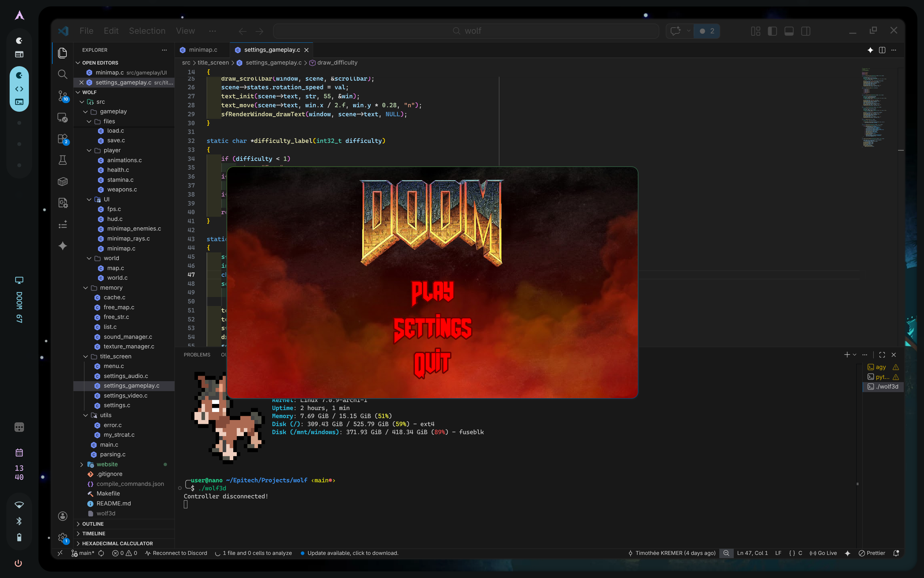Collapse the gameplay folder
Screen dimensions: 924x578
pyautogui.click(x=124, y=111)
